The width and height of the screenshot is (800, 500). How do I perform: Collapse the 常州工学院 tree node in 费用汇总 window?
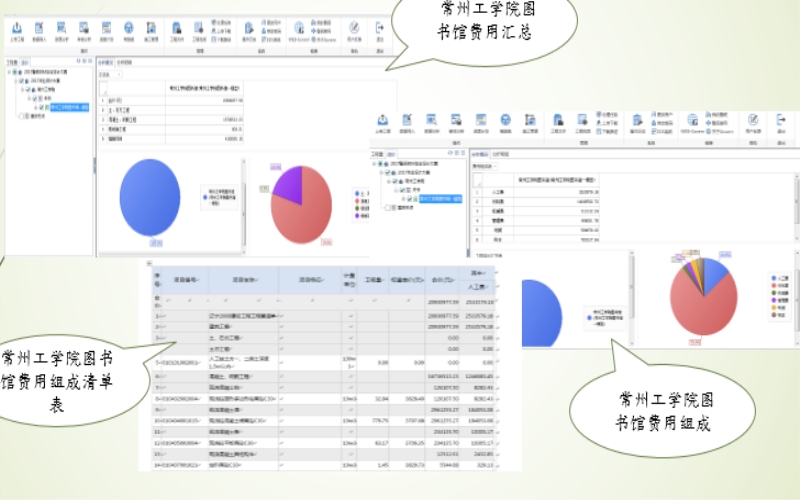pyautogui.click(x=22, y=89)
